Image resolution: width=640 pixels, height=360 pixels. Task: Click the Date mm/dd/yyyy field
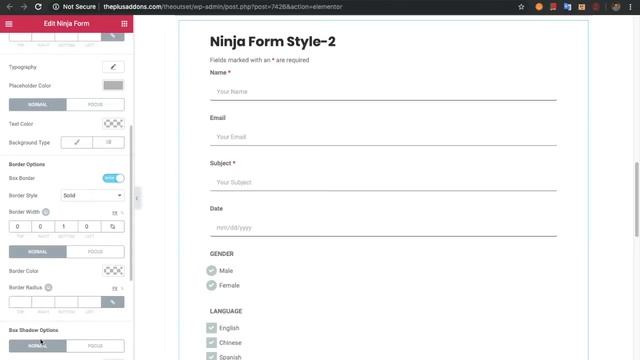(383, 227)
